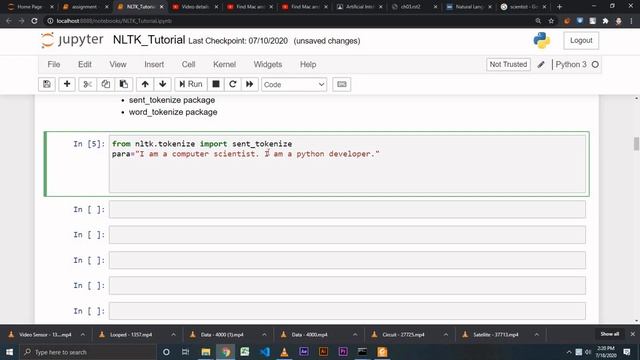Screen dimensions: 640x360
Task: Click the Jupyter logo
Action: (x=72, y=40)
